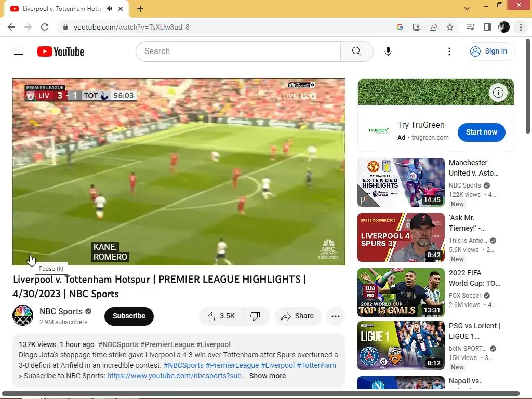Open PSG vs Lorient Ligue 1 thumbnail

401,345
